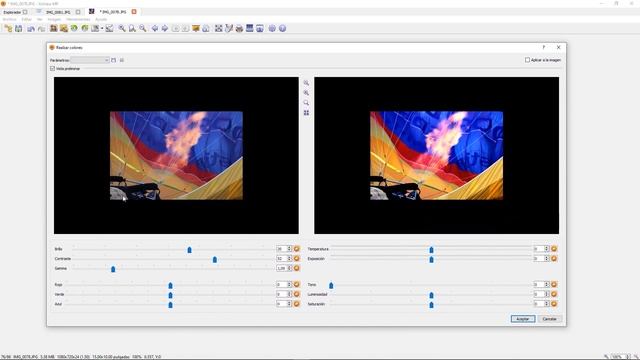Click the fullscreen icon in the main toolbar
640x360 pixels.
[218, 28]
